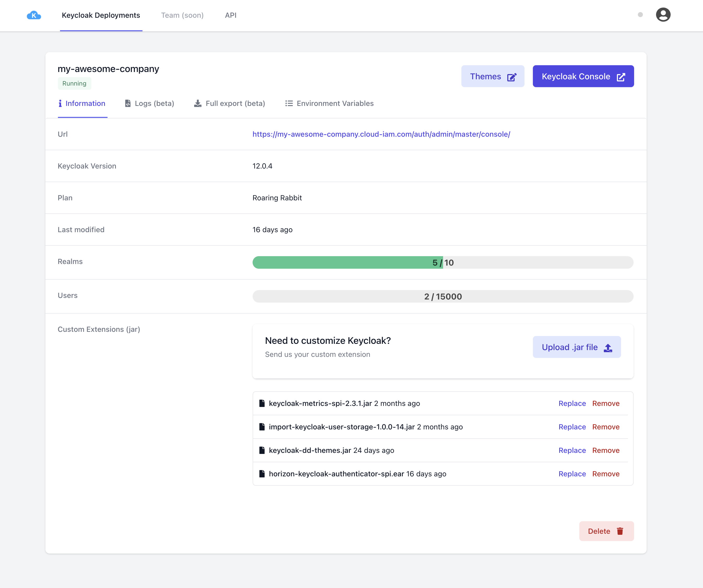Open the Team (soon) navigation item
The width and height of the screenshot is (703, 588).
[182, 15]
